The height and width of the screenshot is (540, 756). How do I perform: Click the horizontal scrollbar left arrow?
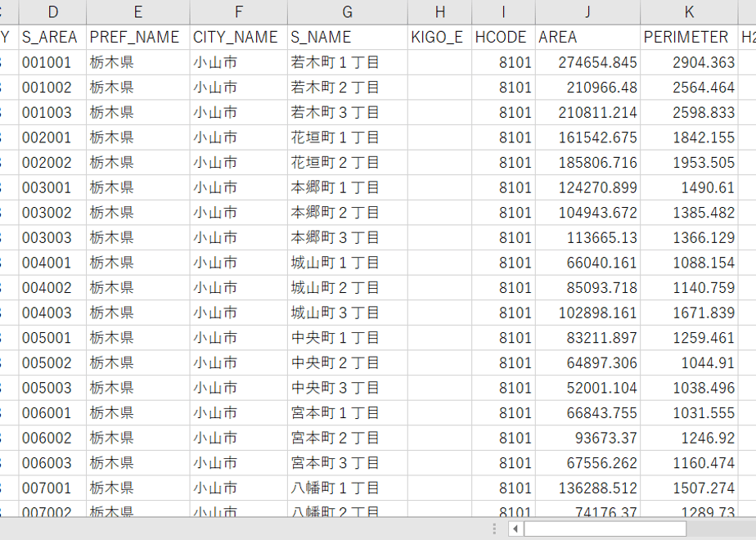515,529
